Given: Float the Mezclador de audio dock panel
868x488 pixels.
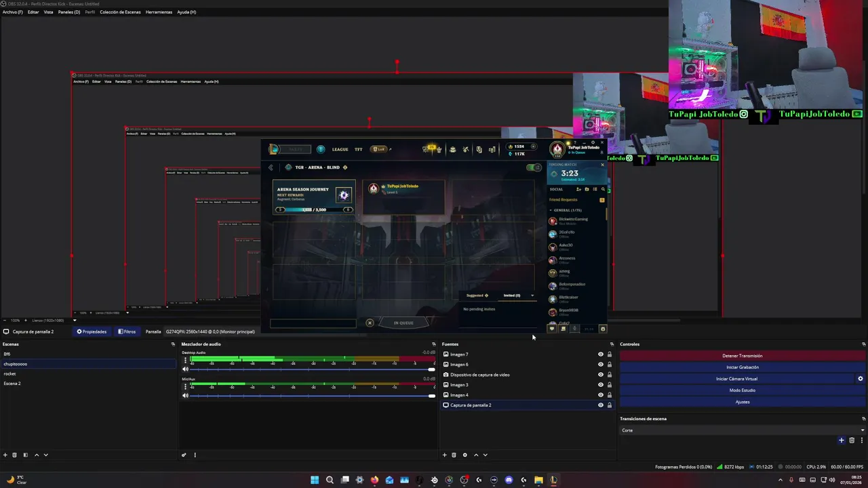Looking at the screenshot, I should [434, 344].
